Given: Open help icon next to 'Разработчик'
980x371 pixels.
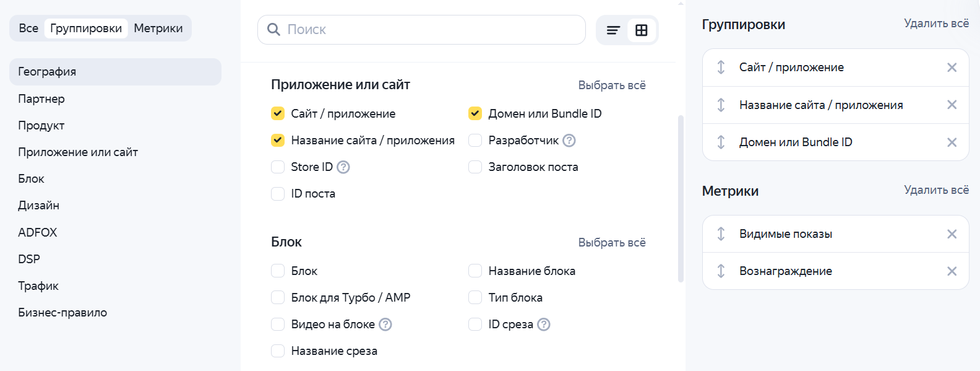Looking at the screenshot, I should [569, 141].
